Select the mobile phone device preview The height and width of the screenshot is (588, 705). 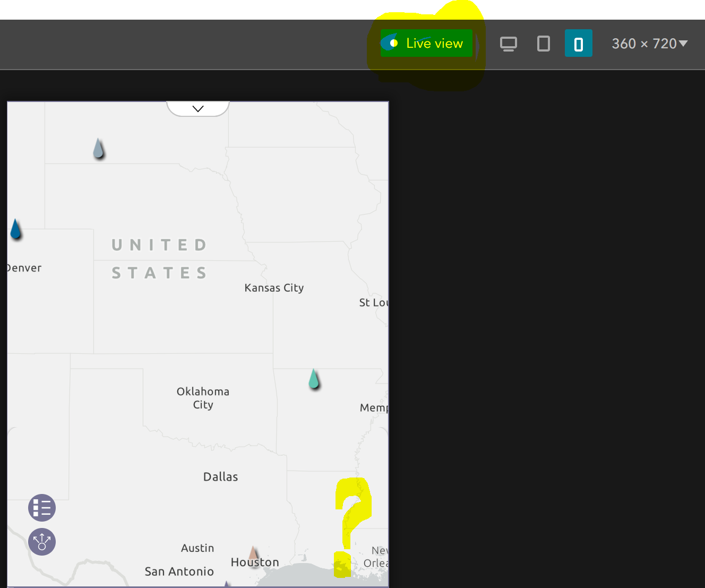pos(579,44)
